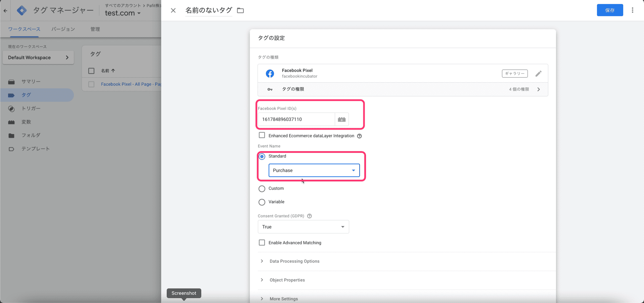Click the すべてのアカウント breadcrumb link
The width and height of the screenshot is (644, 303).
(123, 5)
